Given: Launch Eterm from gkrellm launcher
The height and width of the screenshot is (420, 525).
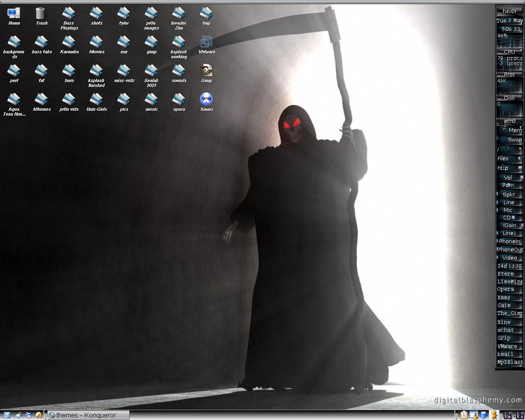Looking at the screenshot, I should (510, 274).
